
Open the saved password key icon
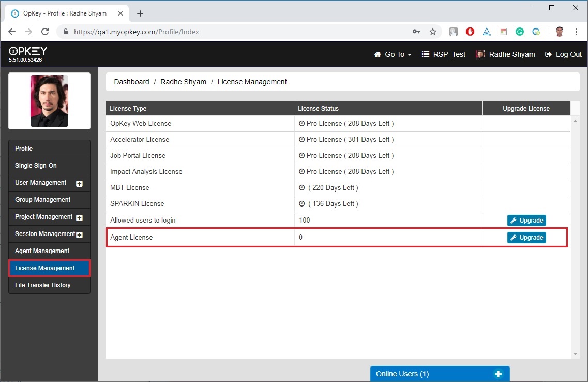tap(416, 32)
